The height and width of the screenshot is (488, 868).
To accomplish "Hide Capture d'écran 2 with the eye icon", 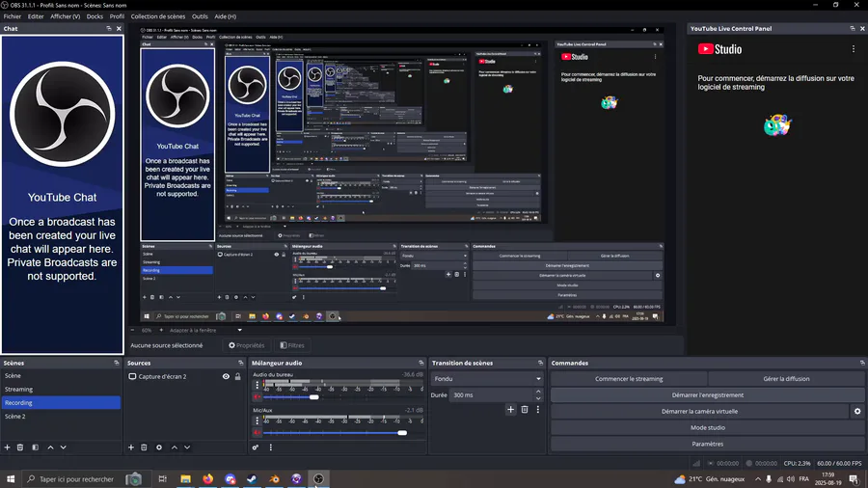I will pos(226,376).
